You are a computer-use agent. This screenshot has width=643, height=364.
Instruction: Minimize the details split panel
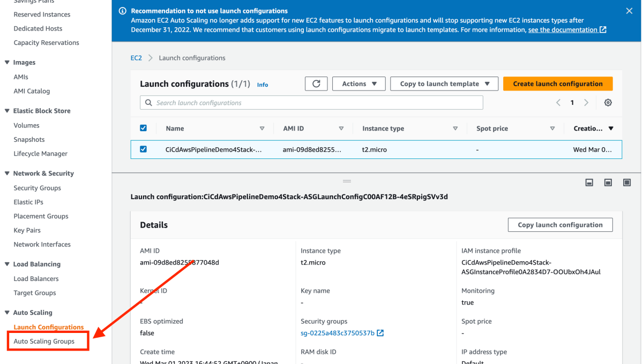tap(589, 183)
